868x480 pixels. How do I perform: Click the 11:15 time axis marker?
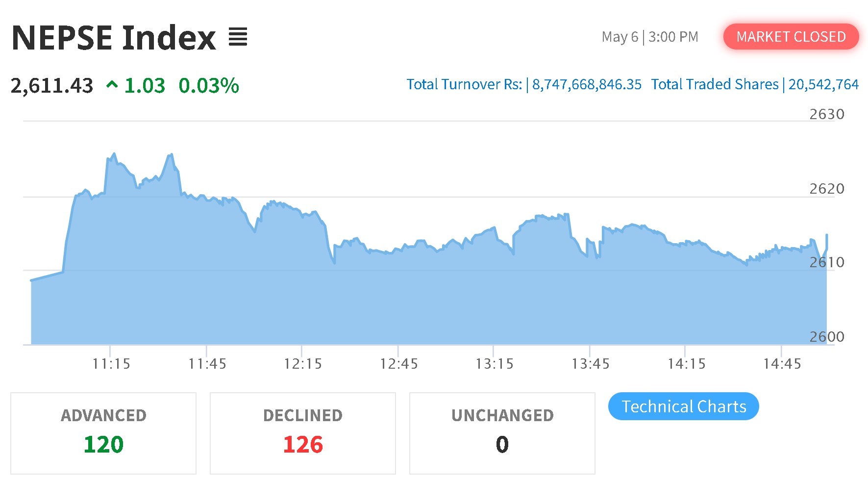click(x=111, y=364)
